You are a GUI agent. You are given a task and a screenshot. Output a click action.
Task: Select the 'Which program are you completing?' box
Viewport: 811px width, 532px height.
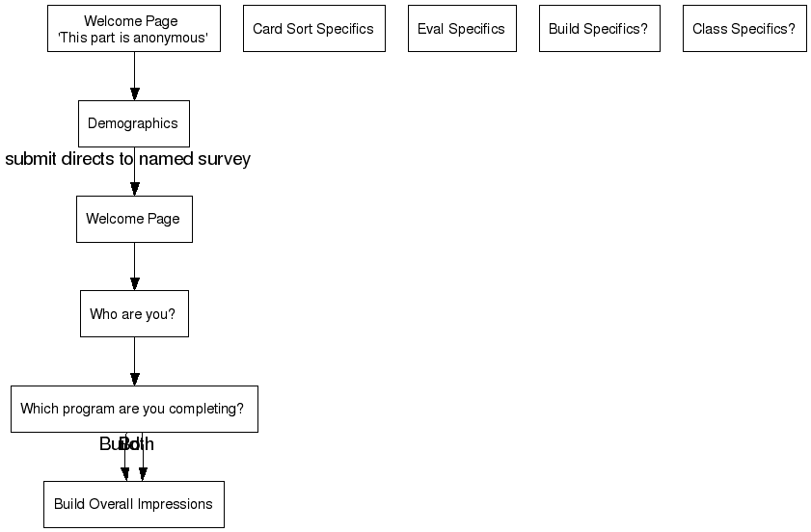click(133, 409)
